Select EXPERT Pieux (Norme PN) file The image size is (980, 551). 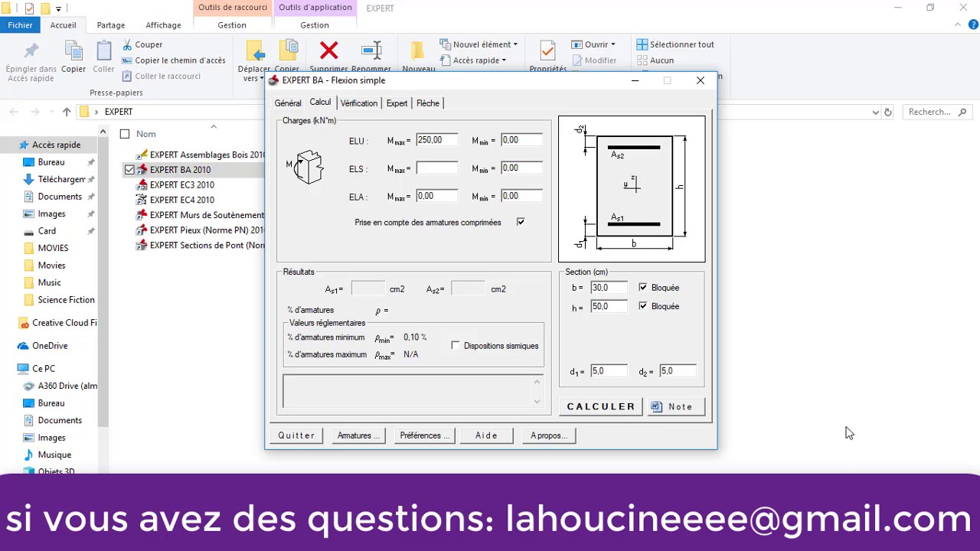pyautogui.click(x=200, y=230)
